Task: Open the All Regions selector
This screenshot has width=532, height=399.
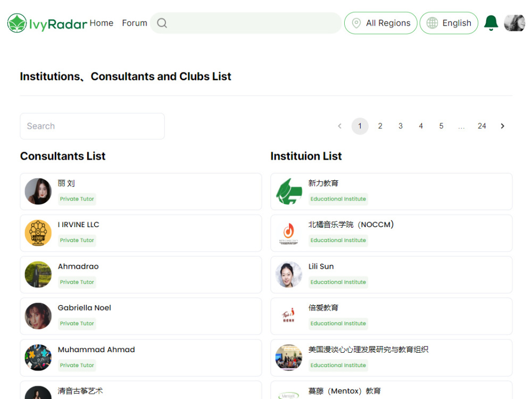Action: point(381,23)
